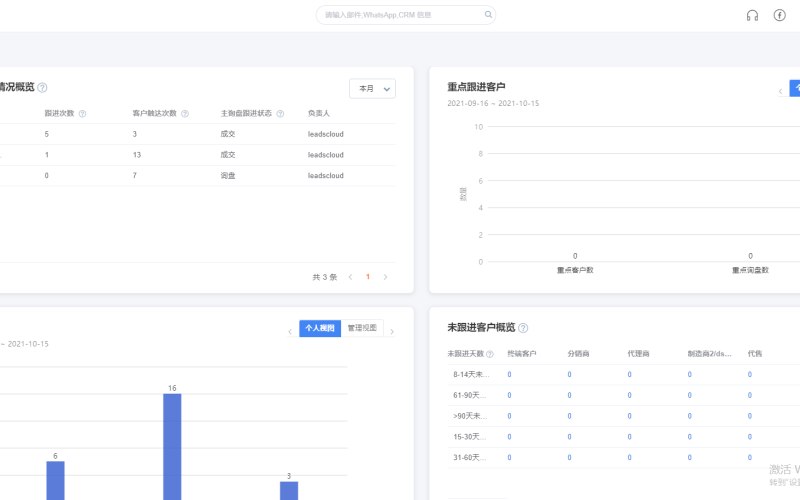Click 终端客户 column header
Screen dimensions: 800x500
click(521, 354)
